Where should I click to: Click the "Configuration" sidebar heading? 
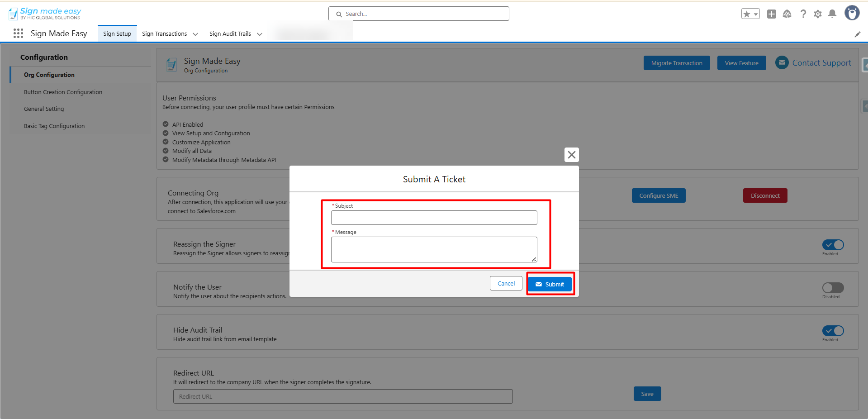pyautogui.click(x=44, y=57)
